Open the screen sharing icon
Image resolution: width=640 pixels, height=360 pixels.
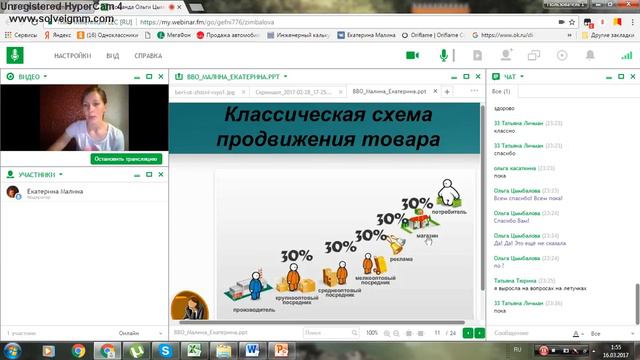click(534, 55)
